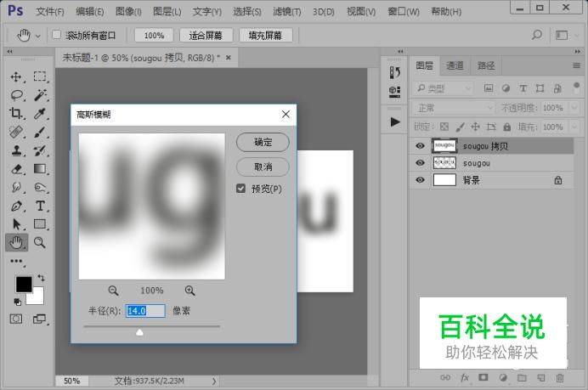This screenshot has width=588, height=390.
Task: Delete layer with trash icon
Action: (x=559, y=377)
